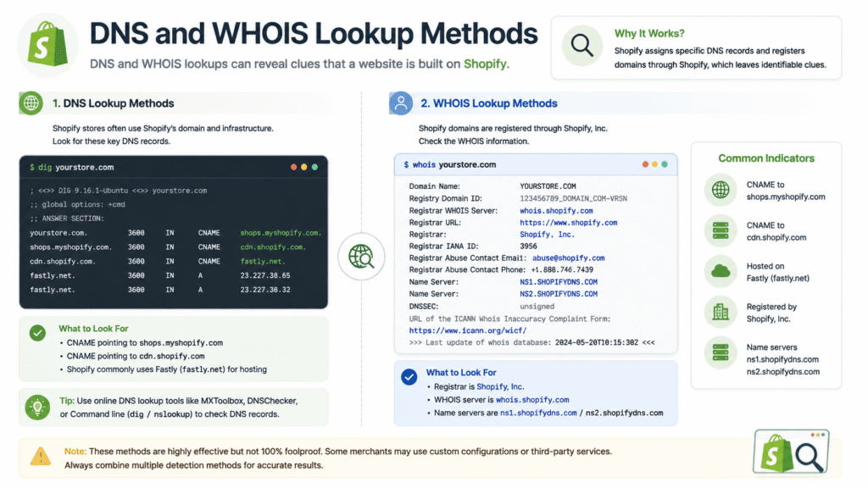Click the abuse@shopify.com email link
The height and width of the screenshot is (488, 868).
click(568, 258)
